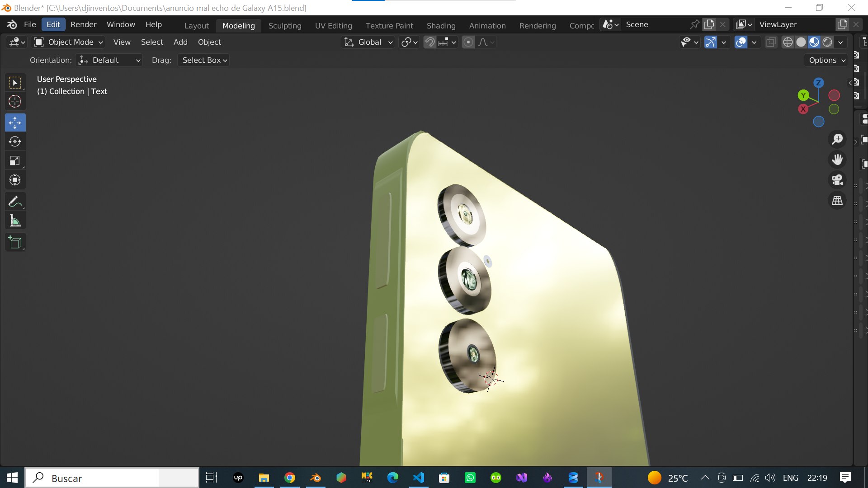The height and width of the screenshot is (488, 868).
Task: Select the Scale tool
Action: [x=15, y=161]
